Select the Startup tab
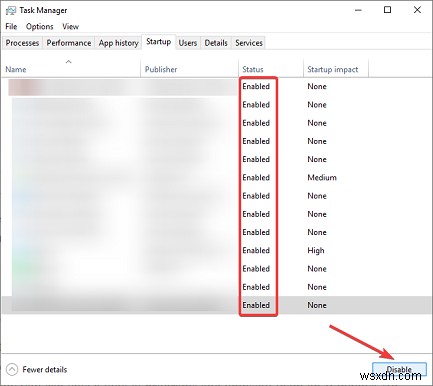433x386 pixels. point(158,42)
